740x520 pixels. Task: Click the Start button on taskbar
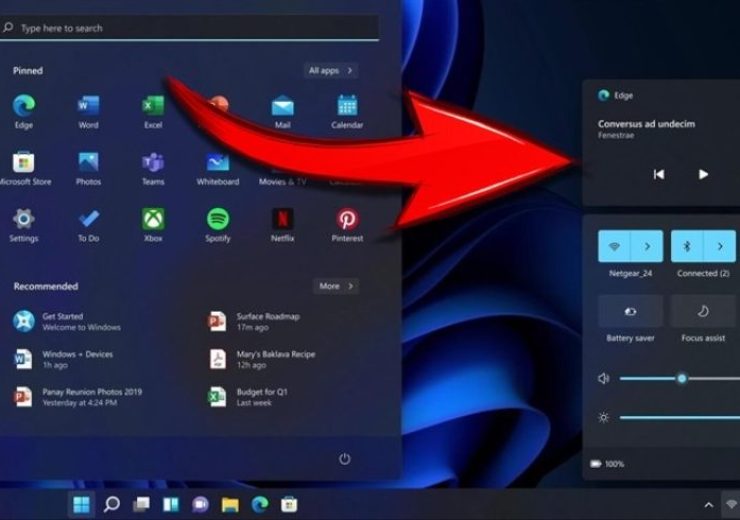[x=82, y=504]
